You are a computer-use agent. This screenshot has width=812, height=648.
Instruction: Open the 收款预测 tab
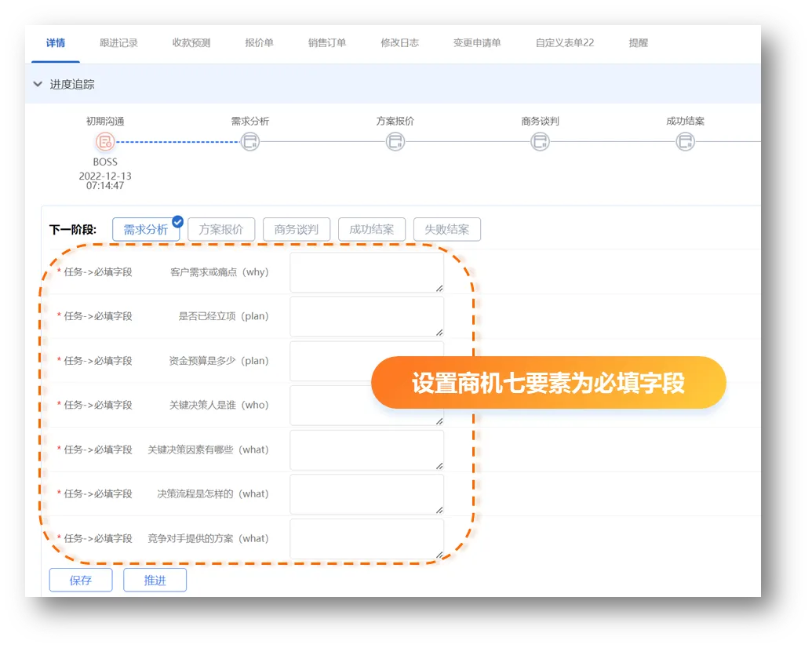click(x=191, y=43)
